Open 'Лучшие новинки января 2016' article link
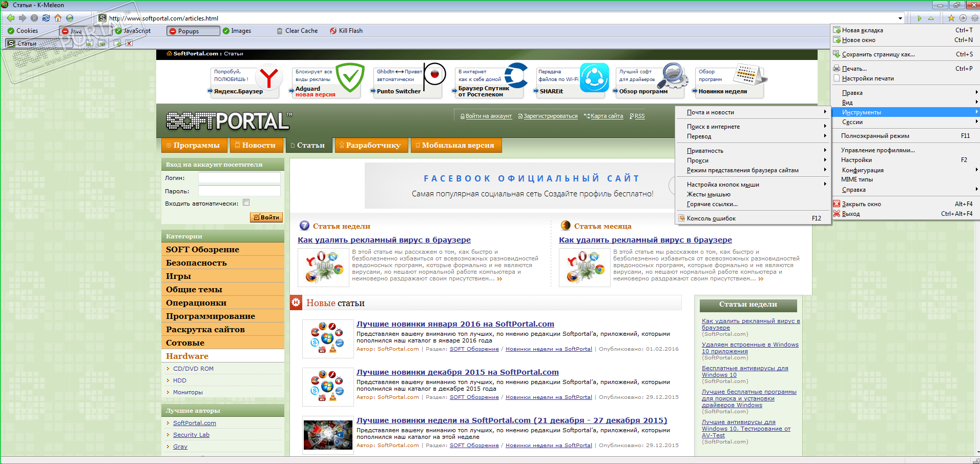The height and width of the screenshot is (464, 980). (x=455, y=324)
